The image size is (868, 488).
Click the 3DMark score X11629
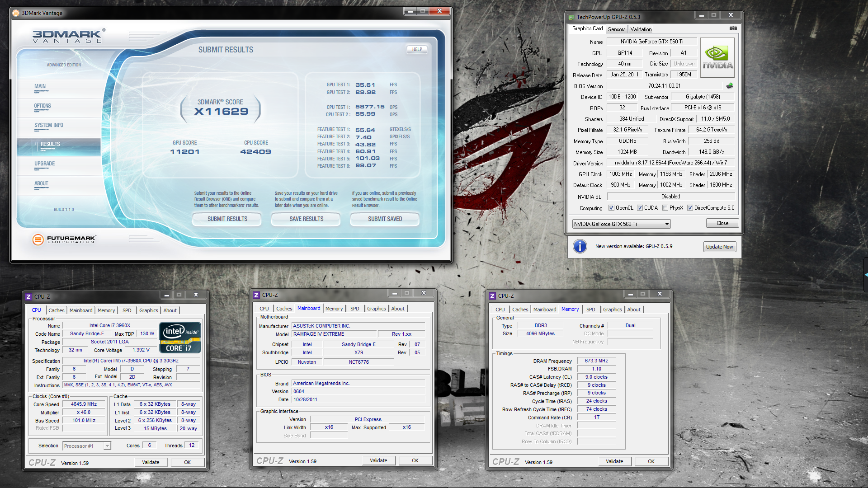pos(221,112)
